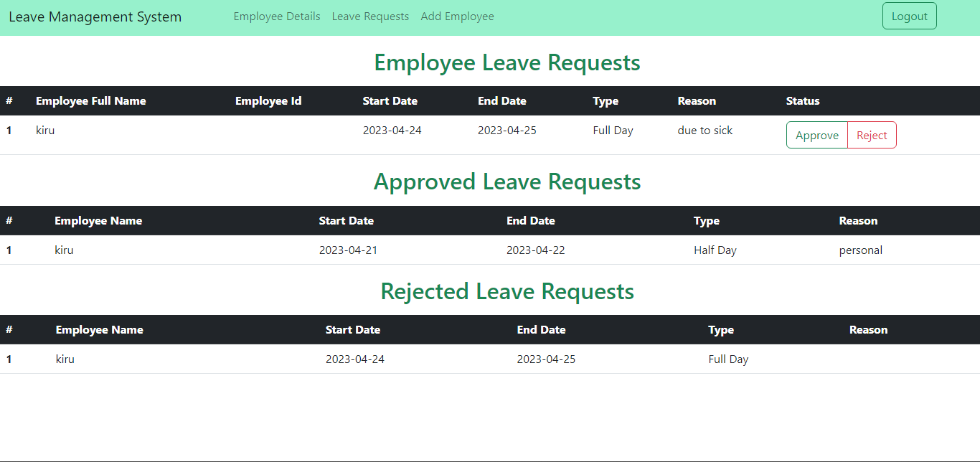The image size is (980, 462).
Task: Click the Leave Management System title
Action: point(95,16)
